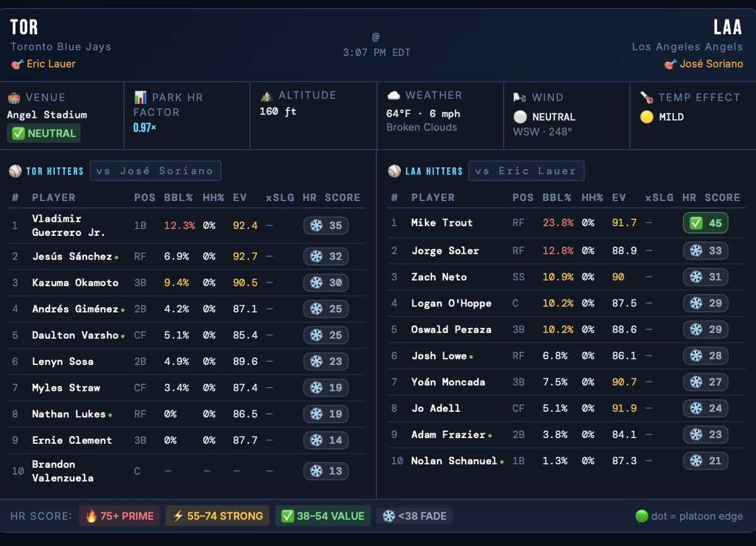Click the 160 ft altitude value
This screenshot has width=756, height=546.
(x=277, y=112)
